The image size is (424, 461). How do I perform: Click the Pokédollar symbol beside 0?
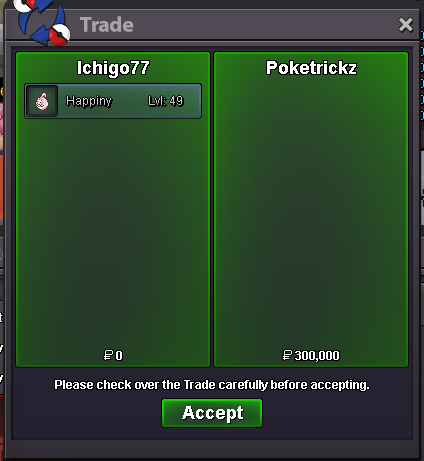click(108, 355)
